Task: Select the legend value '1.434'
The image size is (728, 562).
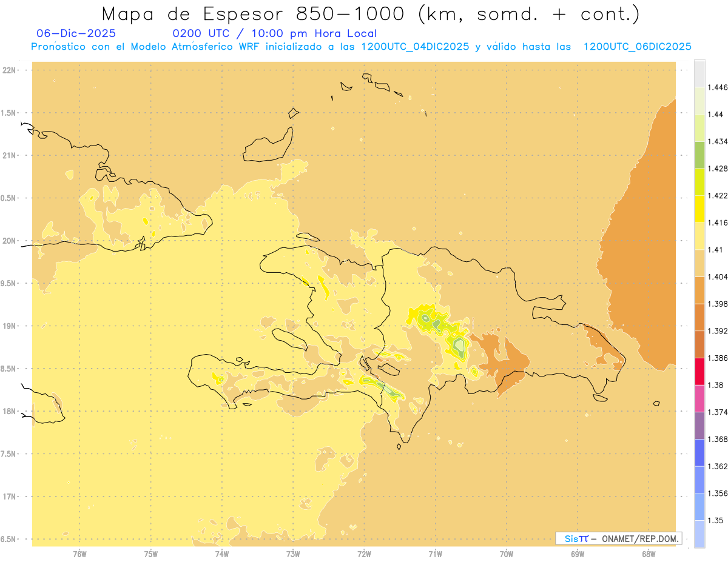Action: click(x=718, y=141)
